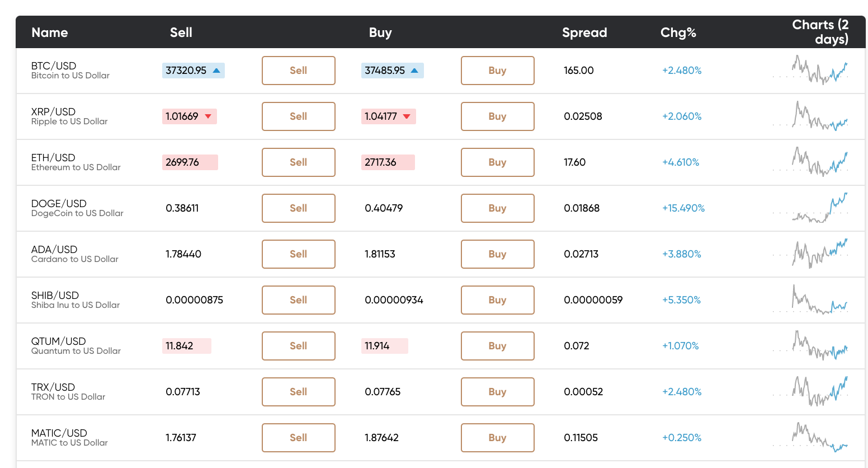
Task: Click the Name column header
Action: [50, 32]
